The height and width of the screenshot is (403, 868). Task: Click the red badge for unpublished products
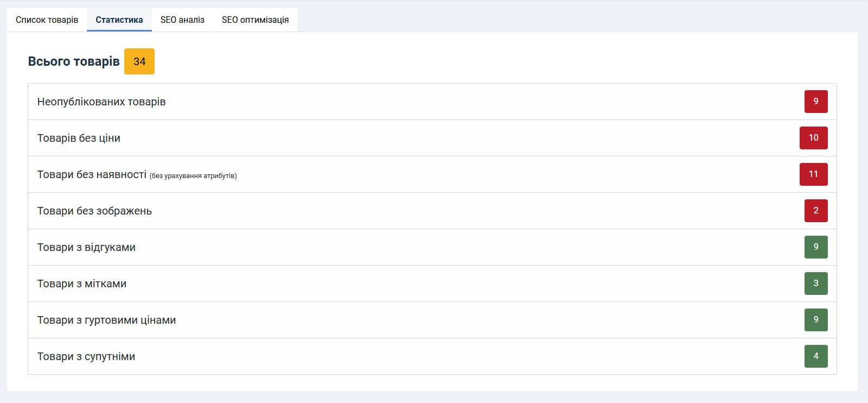click(x=815, y=102)
